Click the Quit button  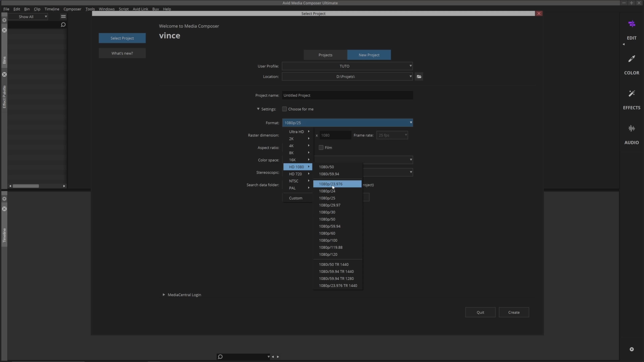click(x=480, y=312)
